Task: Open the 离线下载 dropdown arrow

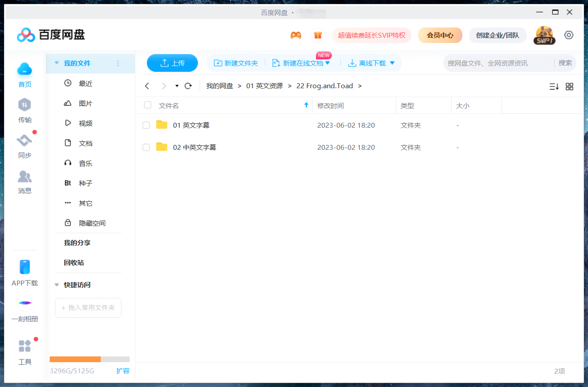Action: point(391,63)
